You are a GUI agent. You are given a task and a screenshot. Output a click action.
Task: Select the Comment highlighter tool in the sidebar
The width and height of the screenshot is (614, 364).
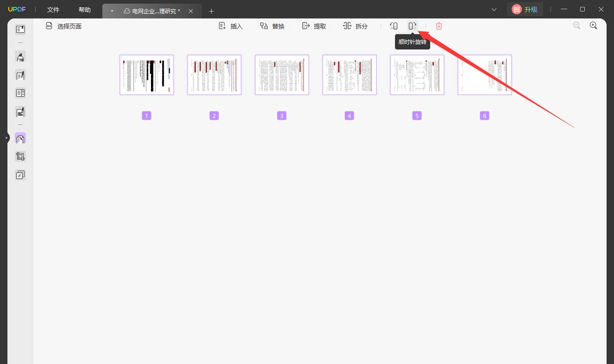click(x=20, y=57)
